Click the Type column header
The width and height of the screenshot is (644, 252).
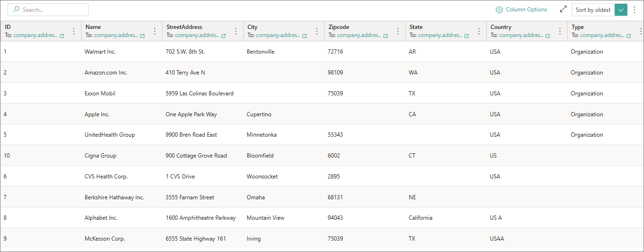point(577,27)
